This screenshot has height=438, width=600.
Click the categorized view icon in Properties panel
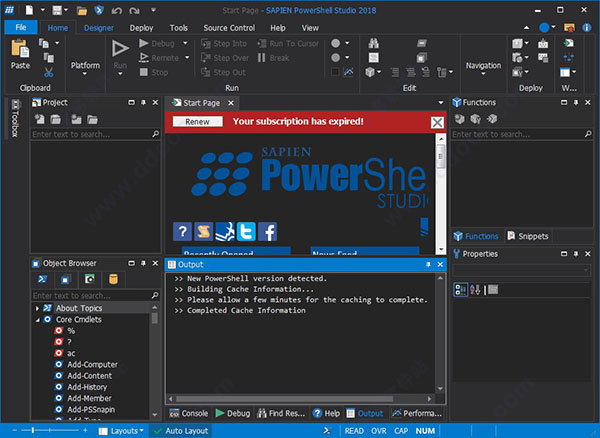(x=460, y=290)
